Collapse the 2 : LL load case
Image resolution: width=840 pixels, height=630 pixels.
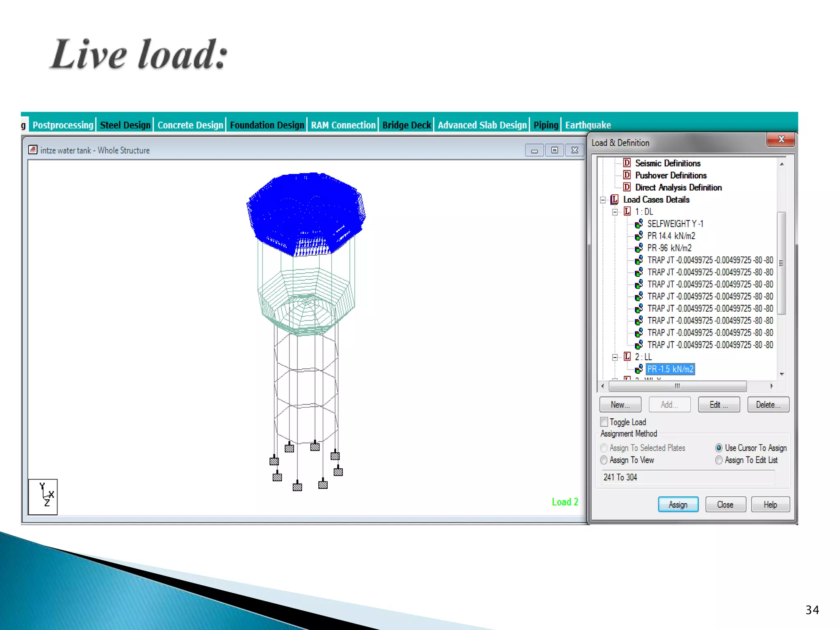615,357
